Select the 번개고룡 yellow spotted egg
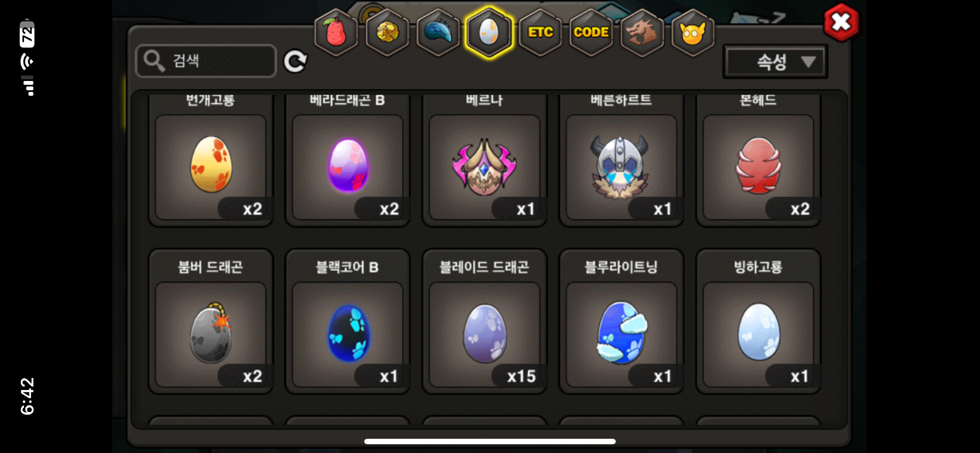 click(211, 160)
